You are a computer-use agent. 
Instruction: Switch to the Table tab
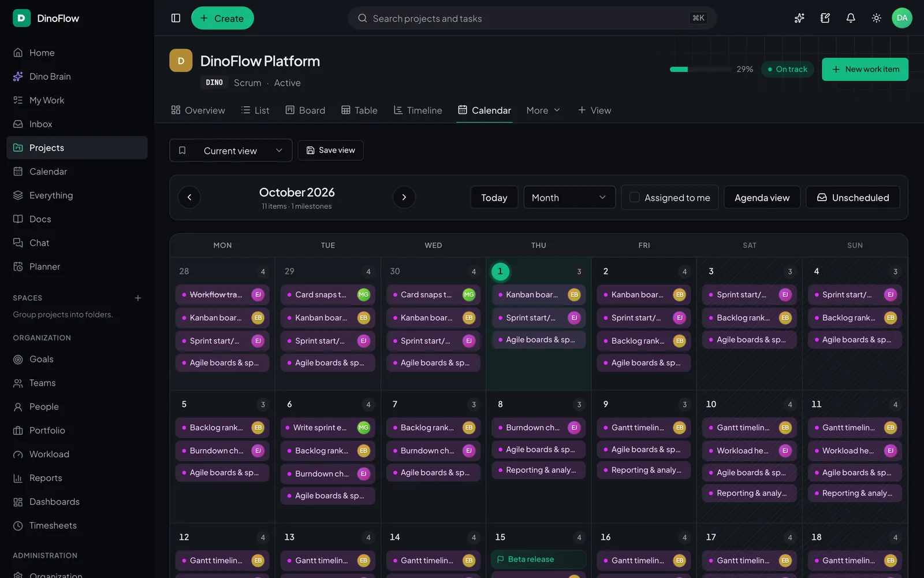359,110
